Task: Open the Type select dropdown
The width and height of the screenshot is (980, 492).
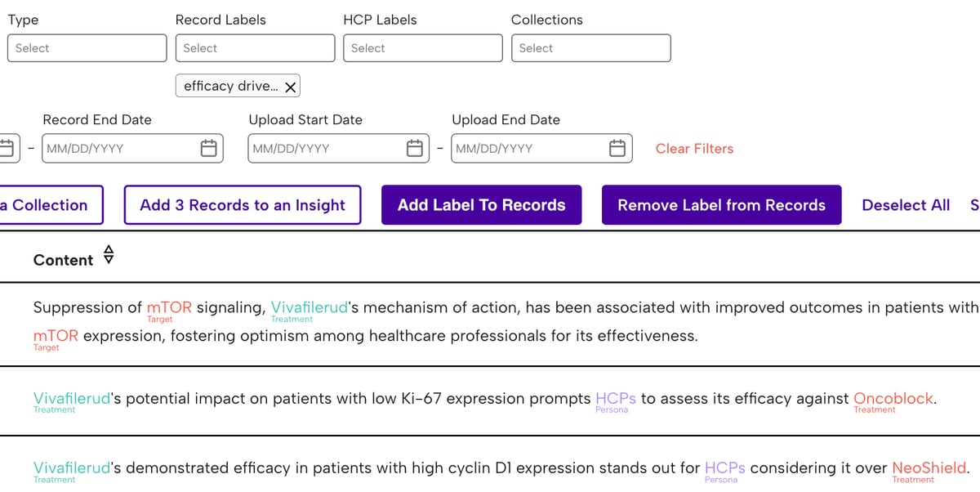Action: coord(87,48)
